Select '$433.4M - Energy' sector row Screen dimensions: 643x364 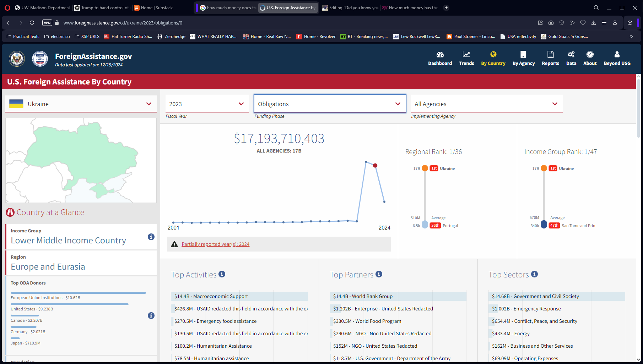coord(557,333)
